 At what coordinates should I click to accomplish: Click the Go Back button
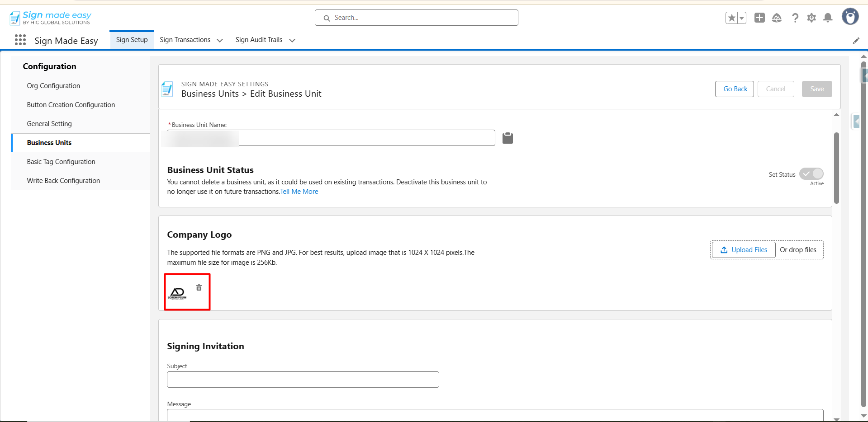735,89
